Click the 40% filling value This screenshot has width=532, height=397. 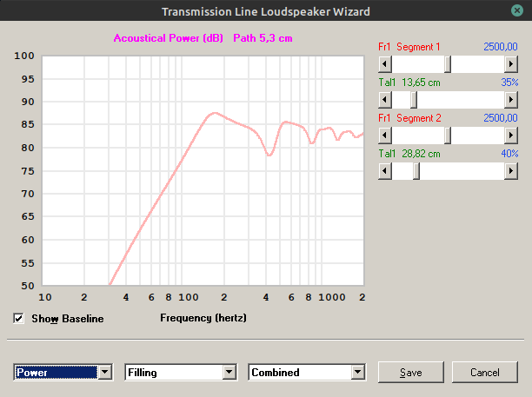click(x=509, y=154)
